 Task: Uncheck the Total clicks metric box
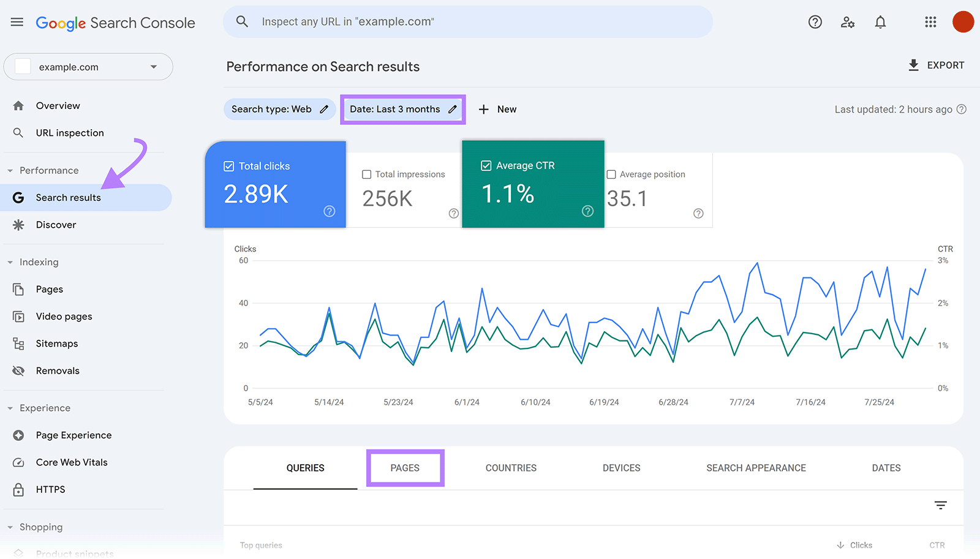228,165
